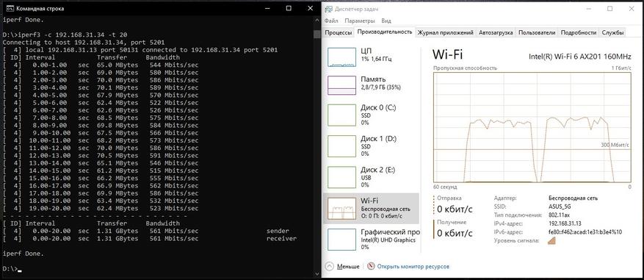The width and height of the screenshot is (644, 280).
Task: Select Диск 2 (E:) USB entry
Action: click(371, 177)
